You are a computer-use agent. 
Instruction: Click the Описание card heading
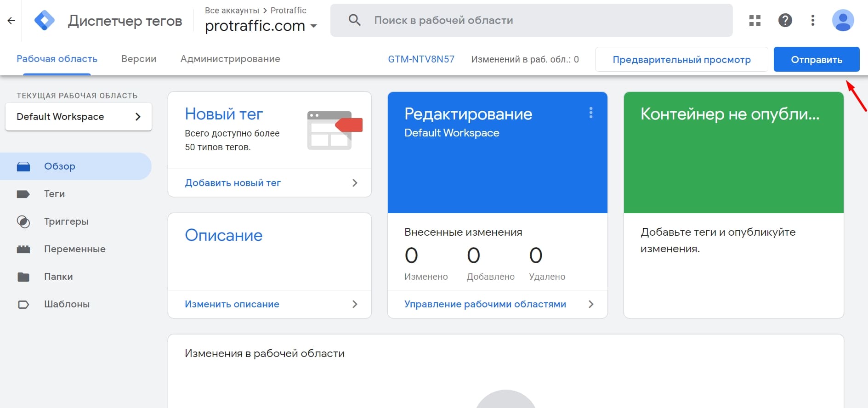pos(224,235)
